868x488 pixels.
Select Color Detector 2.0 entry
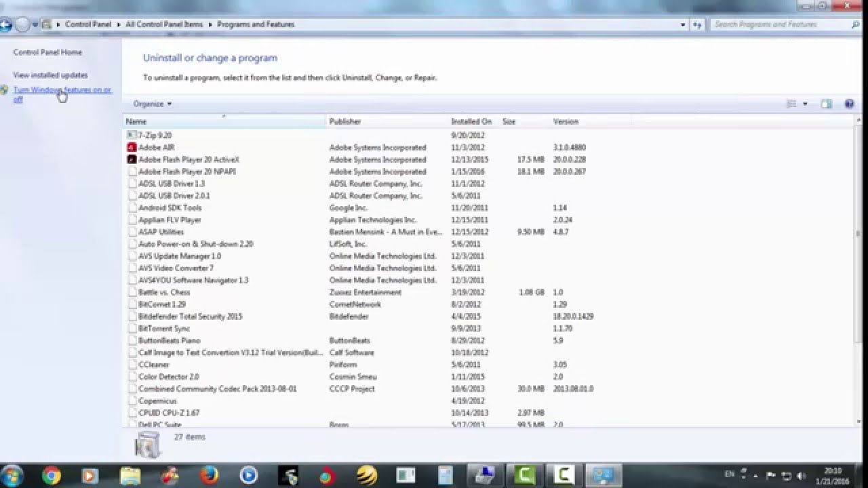coord(169,377)
